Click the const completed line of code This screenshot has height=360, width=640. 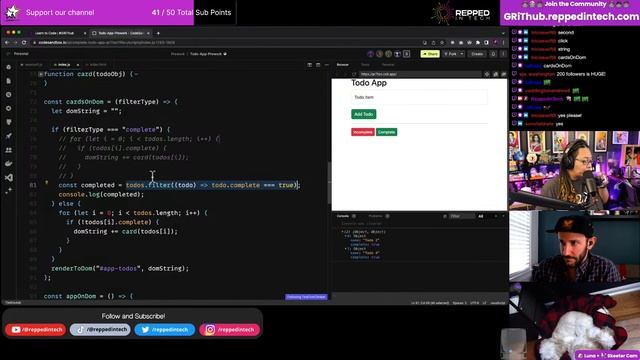coord(179,185)
